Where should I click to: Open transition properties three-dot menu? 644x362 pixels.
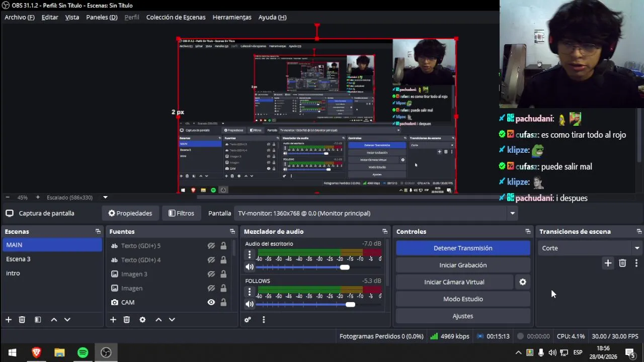pos(636,263)
